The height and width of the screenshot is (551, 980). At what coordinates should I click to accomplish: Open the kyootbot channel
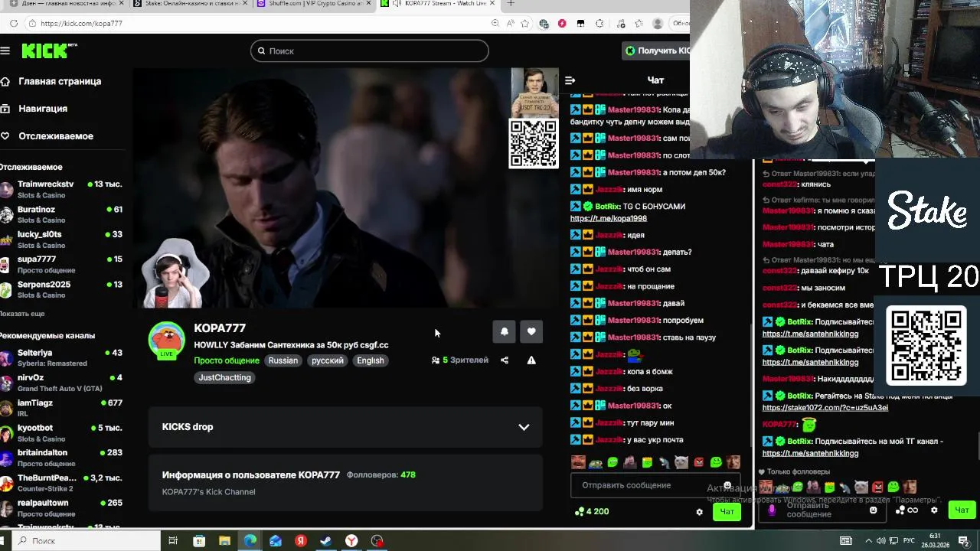(x=61, y=433)
